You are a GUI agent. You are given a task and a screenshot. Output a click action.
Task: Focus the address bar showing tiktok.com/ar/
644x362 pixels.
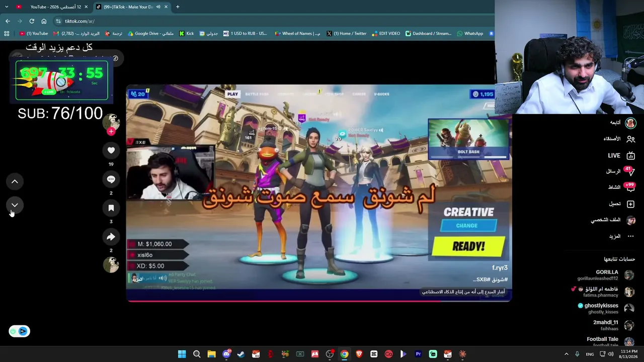pyautogui.click(x=272, y=21)
